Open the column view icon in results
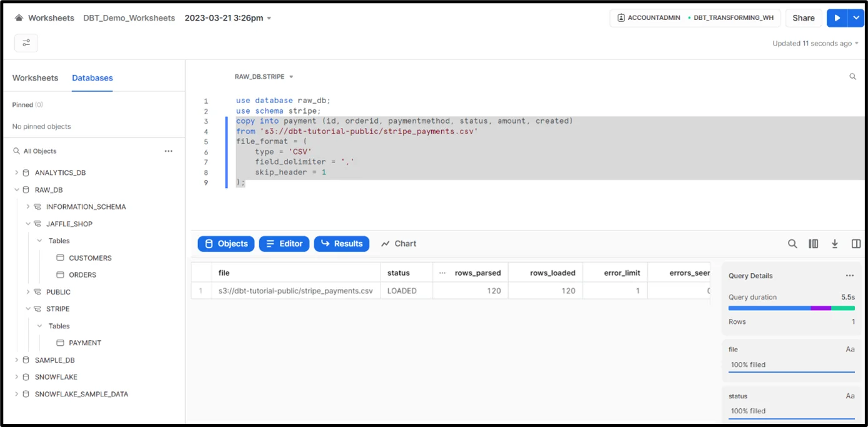Viewport: 868px width, 427px height. (813, 244)
